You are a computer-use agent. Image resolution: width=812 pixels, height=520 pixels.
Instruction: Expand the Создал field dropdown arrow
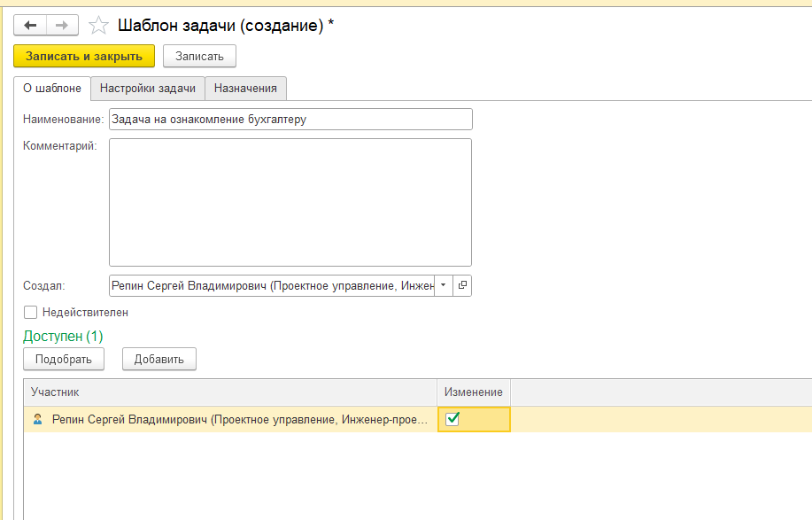443,285
